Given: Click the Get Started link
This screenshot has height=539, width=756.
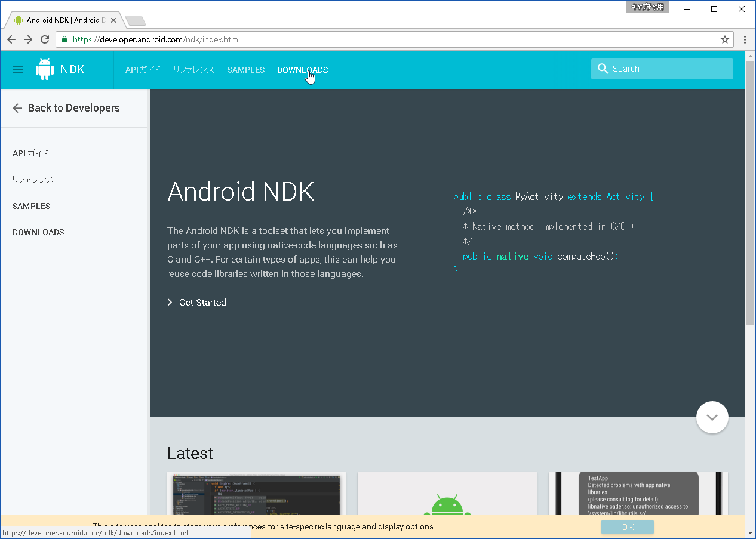Looking at the screenshot, I should (x=202, y=303).
